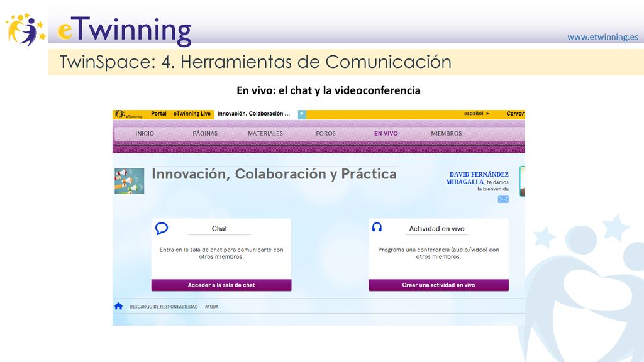644x362 pixels.
Task: Open the DESCARGO DE RESPONSABILIDAD link
Action: (x=164, y=307)
